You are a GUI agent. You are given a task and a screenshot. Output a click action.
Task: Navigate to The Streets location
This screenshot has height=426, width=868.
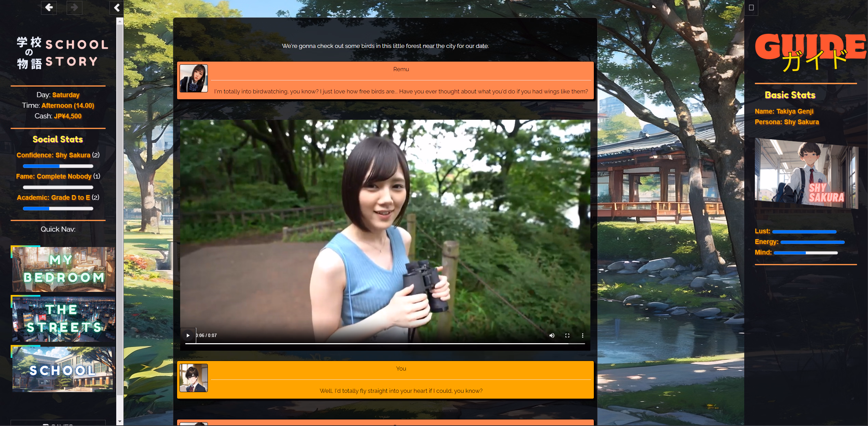63,319
